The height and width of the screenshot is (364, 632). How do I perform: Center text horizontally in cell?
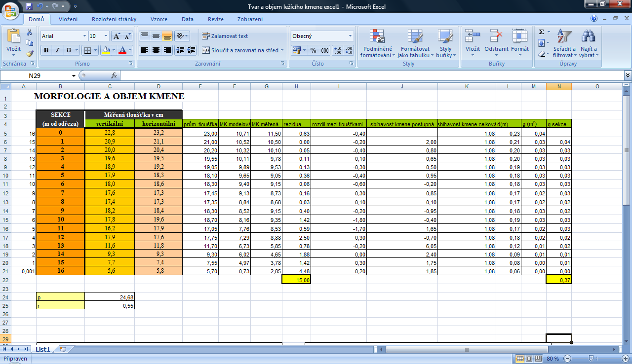(x=156, y=50)
